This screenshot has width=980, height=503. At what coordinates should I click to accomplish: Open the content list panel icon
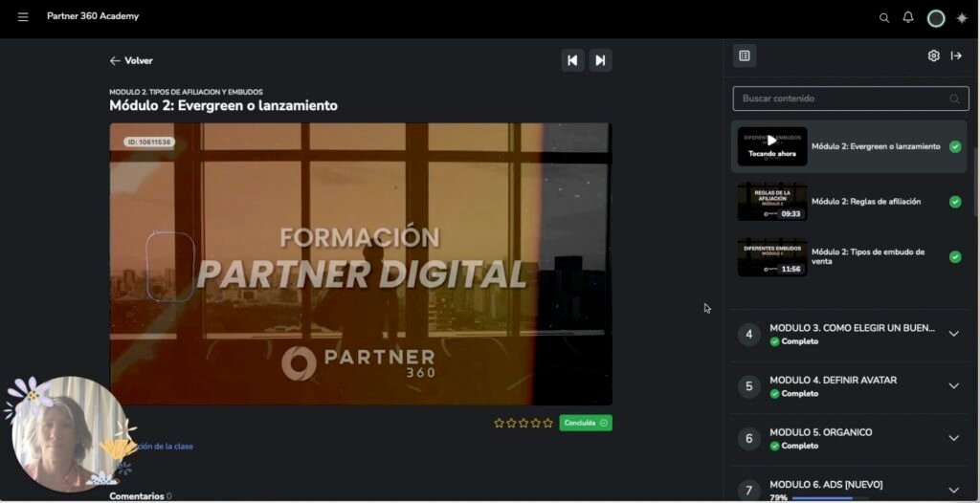pyautogui.click(x=745, y=55)
